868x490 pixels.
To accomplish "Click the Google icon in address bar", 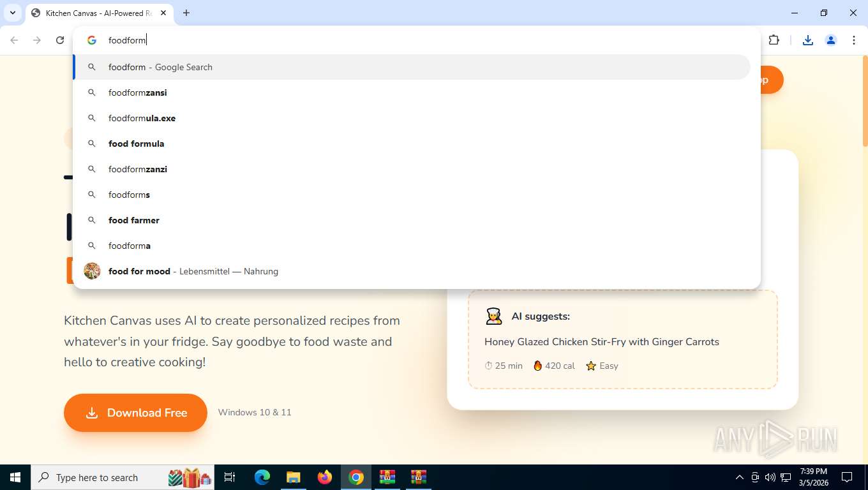I will click(x=92, y=40).
